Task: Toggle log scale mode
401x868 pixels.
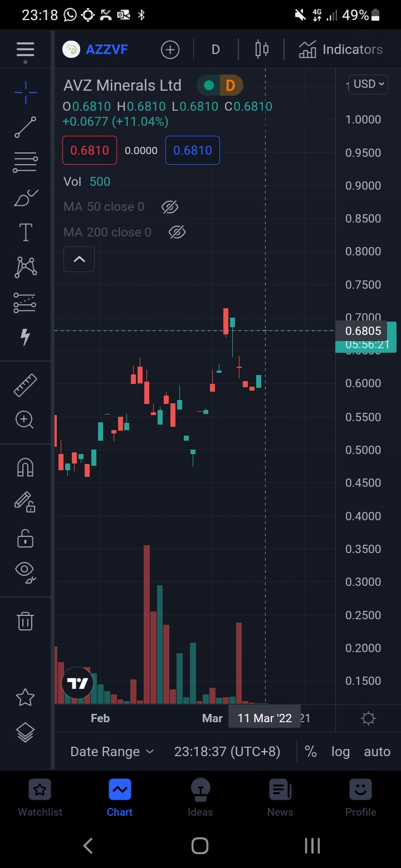Action: click(x=340, y=752)
